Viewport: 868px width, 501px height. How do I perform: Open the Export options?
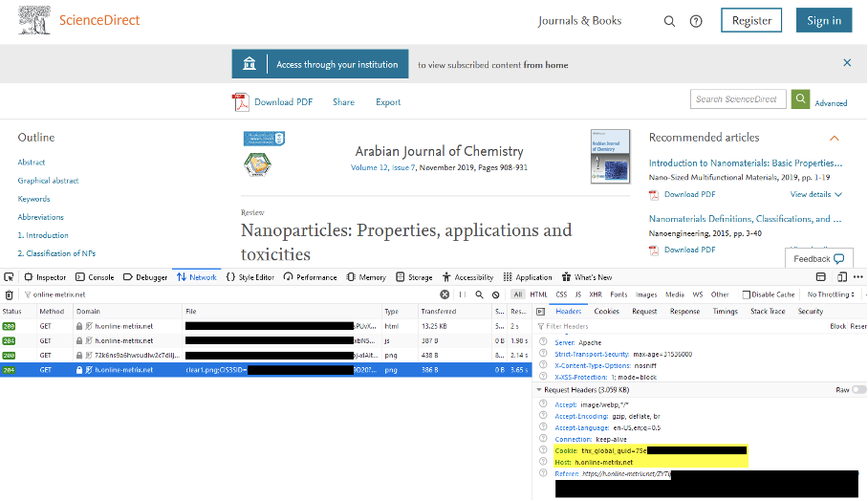coord(388,102)
